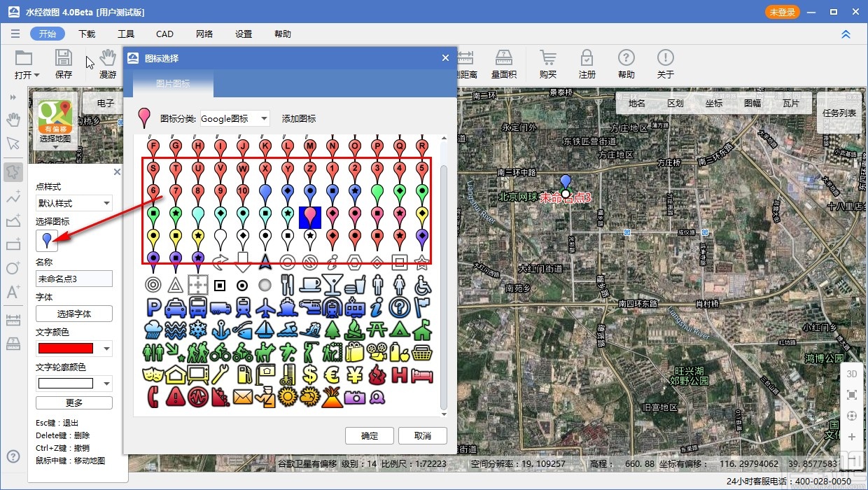Click the 名称 name input field

point(74,279)
